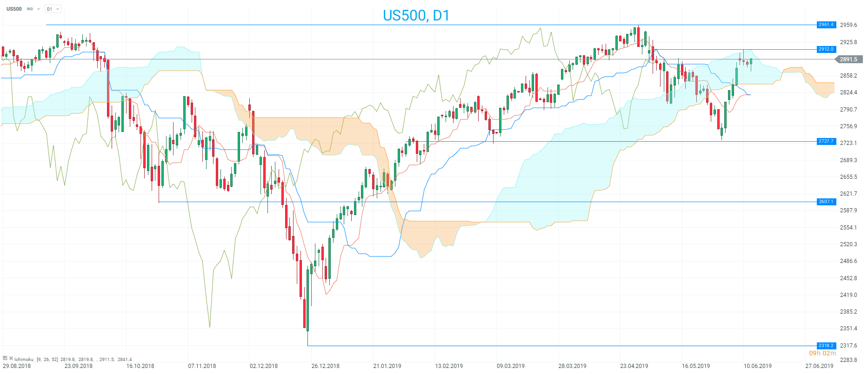Click the Ichimoku indicator name label
868x374 pixels.
point(24,359)
